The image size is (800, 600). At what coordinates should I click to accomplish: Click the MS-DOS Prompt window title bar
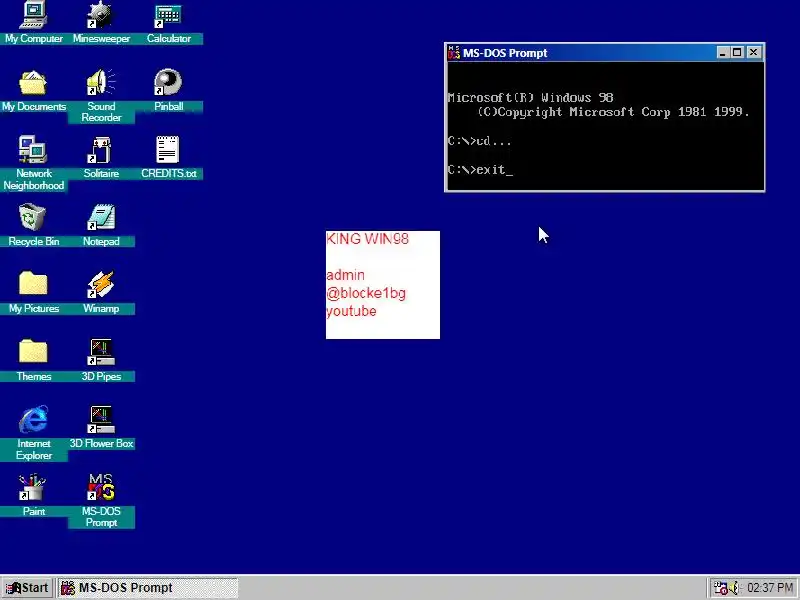[605, 53]
